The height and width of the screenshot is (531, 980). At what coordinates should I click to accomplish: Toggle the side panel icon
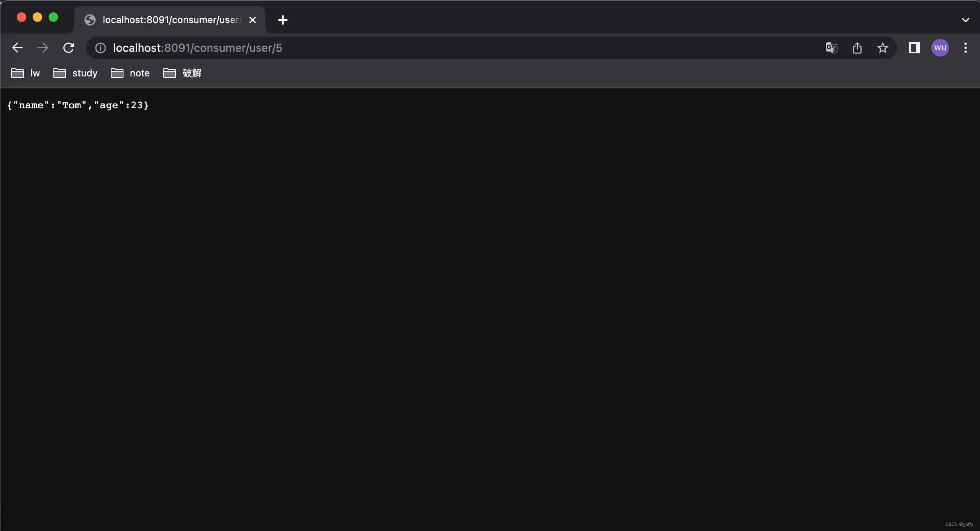[x=914, y=48]
